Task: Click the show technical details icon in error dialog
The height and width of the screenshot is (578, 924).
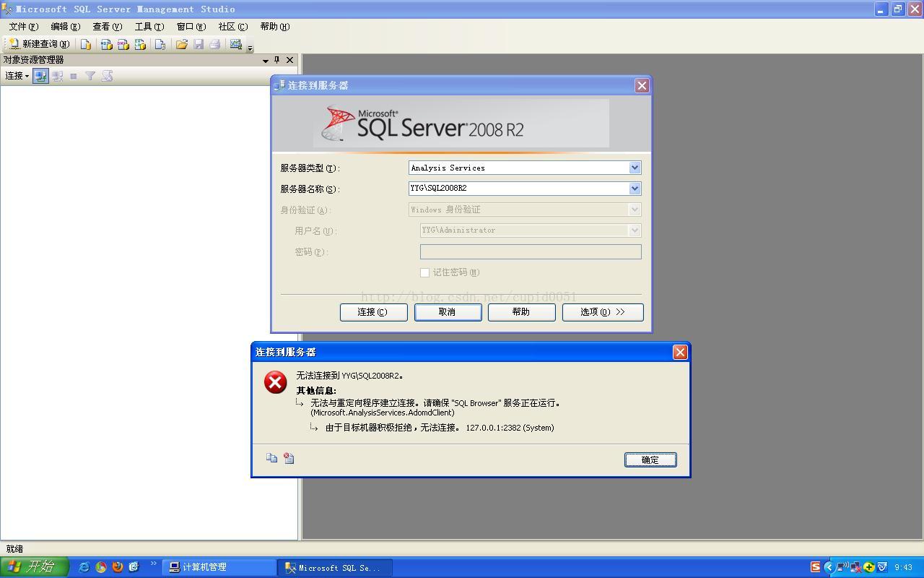Action: (x=289, y=458)
